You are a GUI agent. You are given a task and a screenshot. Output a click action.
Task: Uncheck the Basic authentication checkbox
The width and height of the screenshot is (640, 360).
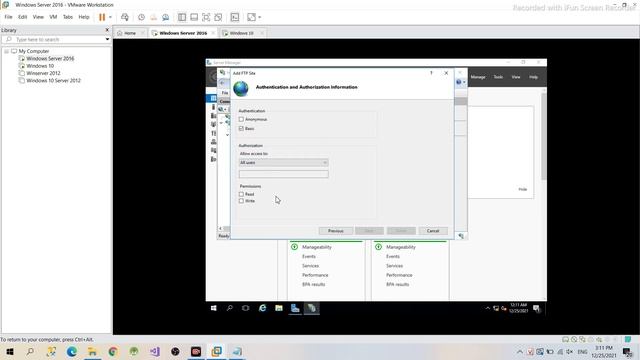241,129
